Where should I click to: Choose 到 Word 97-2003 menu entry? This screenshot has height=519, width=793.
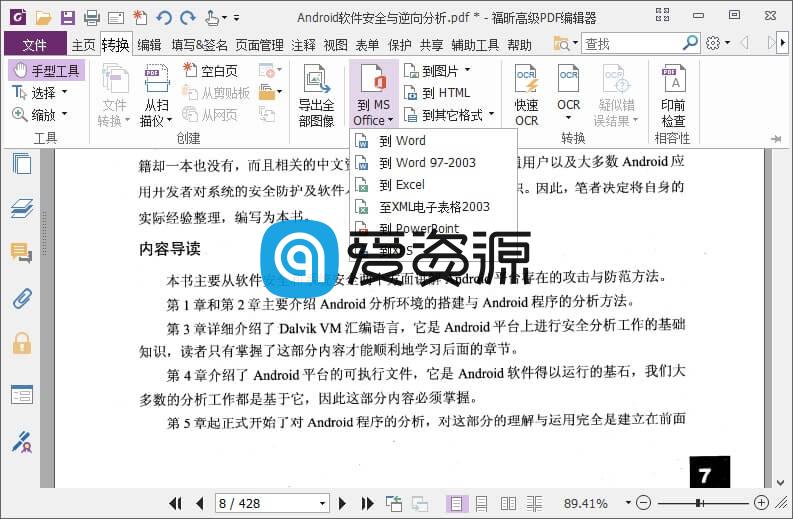(434, 163)
